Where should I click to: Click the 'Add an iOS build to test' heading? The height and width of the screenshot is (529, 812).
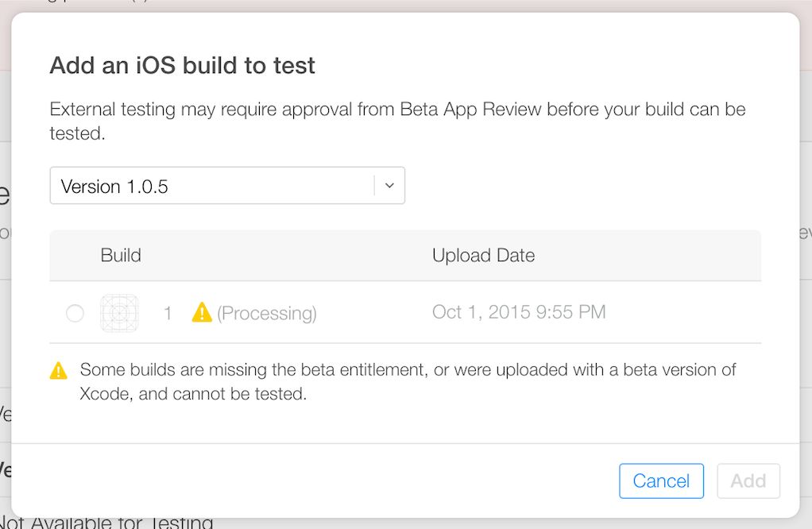pyautogui.click(x=183, y=65)
